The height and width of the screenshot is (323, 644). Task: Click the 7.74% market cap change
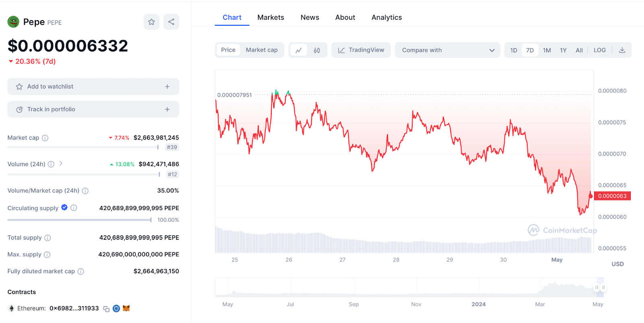click(x=119, y=138)
